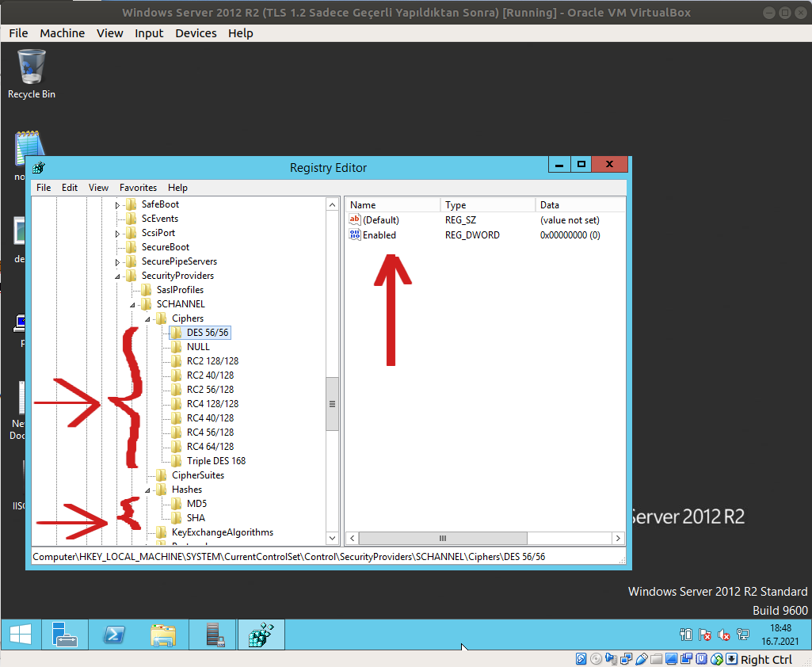Expand the SecurePipeServers key
Image resolution: width=812 pixels, height=667 pixels.
coord(117,262)
